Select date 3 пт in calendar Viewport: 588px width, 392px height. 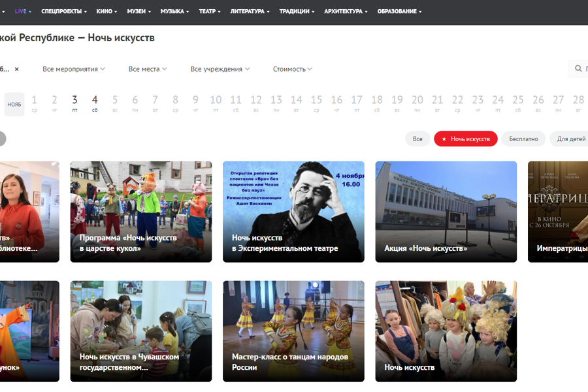74,103
